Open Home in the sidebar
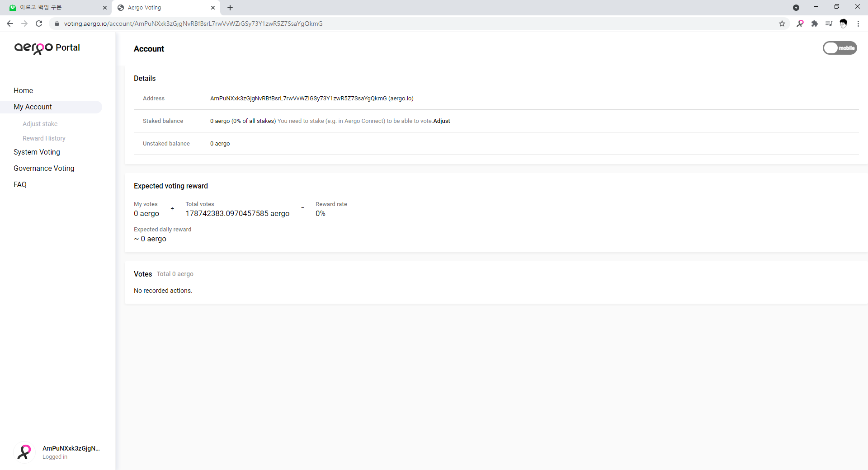The height and width of the screenshot is (470, 868). coord(23,90)
